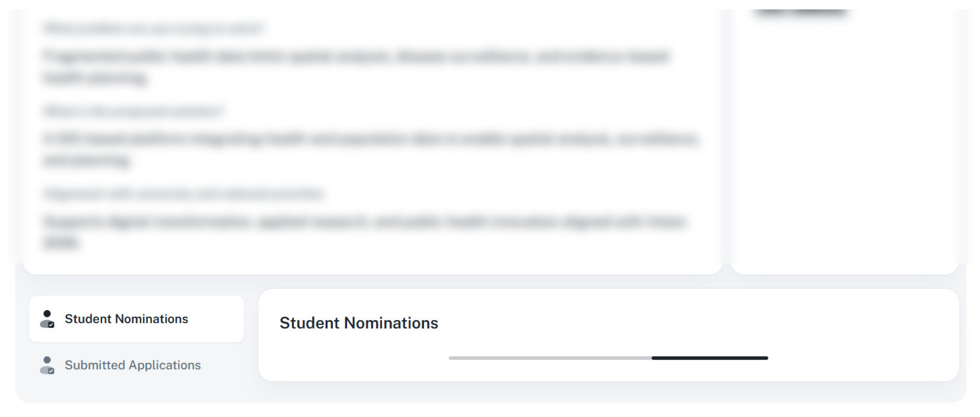Screen dimensions: 980x417
Task: Click the checkmark badge on Submitted Applications icon
Action: point(51,371)
